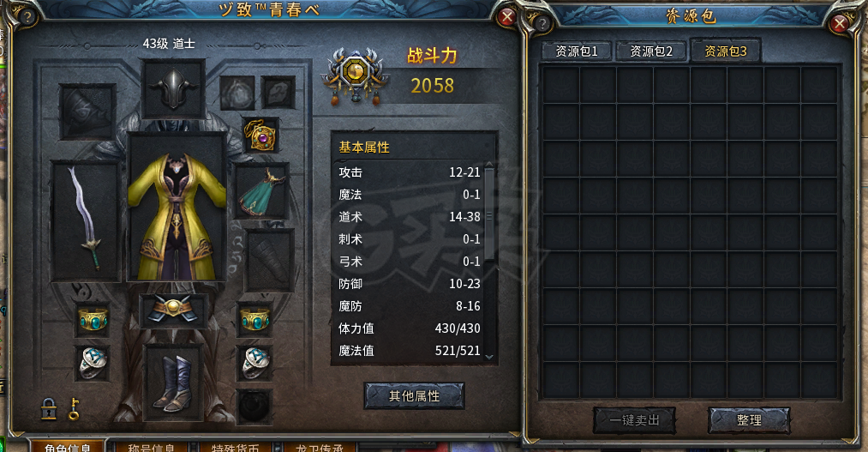
Task: Switch to 资源包1 tab
Action: [577, 51]
